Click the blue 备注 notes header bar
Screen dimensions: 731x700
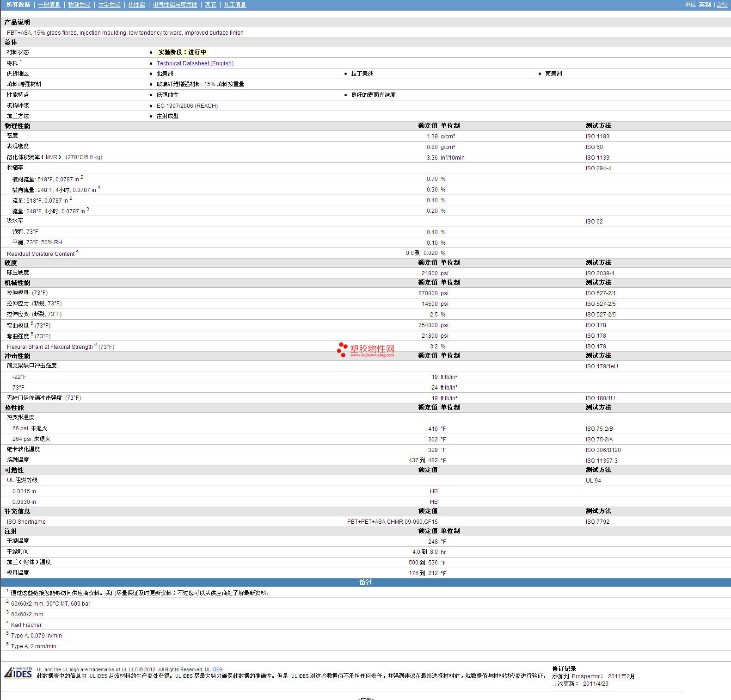click(x=365, y=582)
